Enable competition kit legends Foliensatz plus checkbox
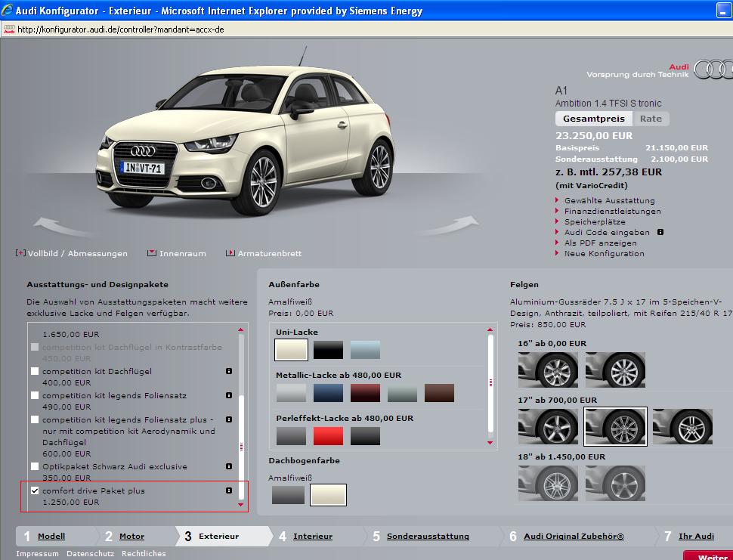The image size is (733, 560). tap(35, 419)
